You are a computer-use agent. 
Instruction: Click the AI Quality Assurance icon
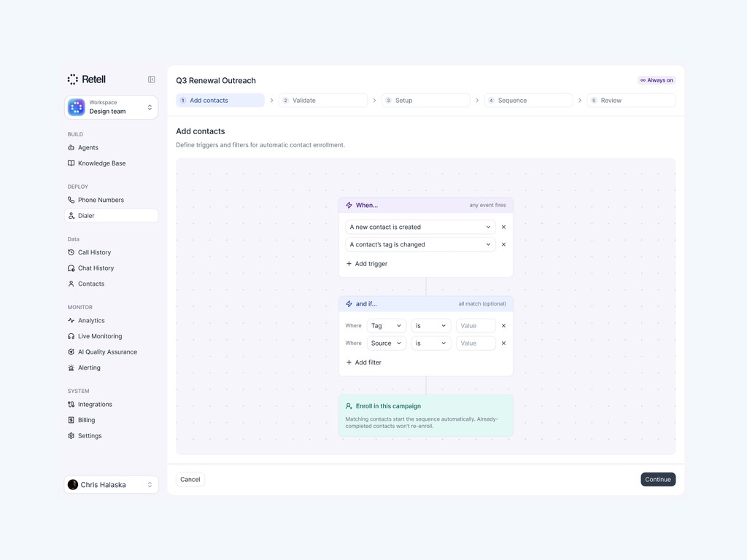pos(71,352)
